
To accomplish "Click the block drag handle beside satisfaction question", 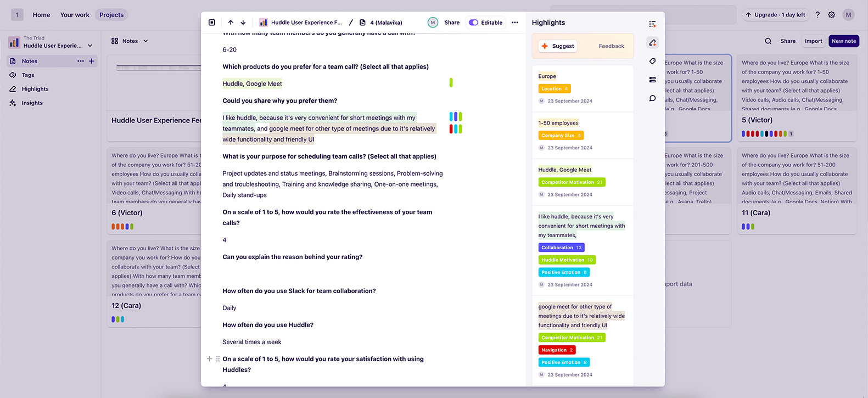I will (218, 359).
